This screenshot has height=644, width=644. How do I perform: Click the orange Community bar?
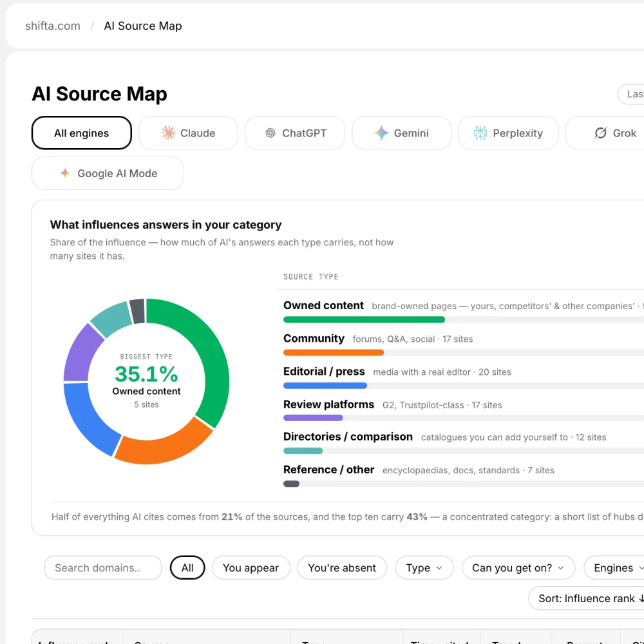point(334,352)
